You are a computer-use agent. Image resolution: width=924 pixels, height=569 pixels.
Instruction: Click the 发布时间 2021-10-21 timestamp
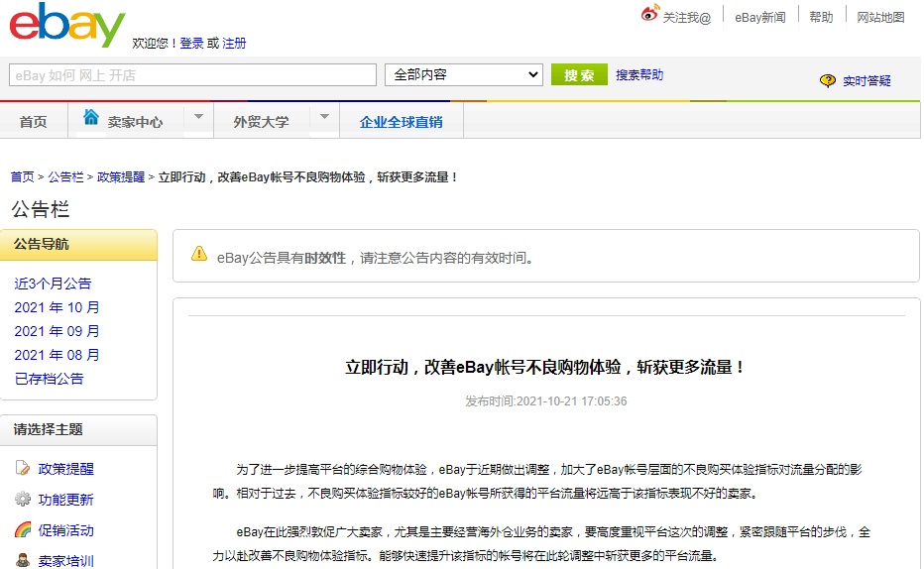coord(546,401)
